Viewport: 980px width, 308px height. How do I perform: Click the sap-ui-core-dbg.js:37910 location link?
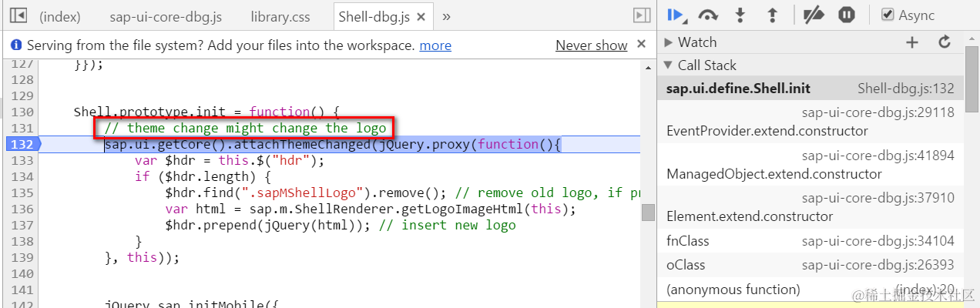(878, 198)
